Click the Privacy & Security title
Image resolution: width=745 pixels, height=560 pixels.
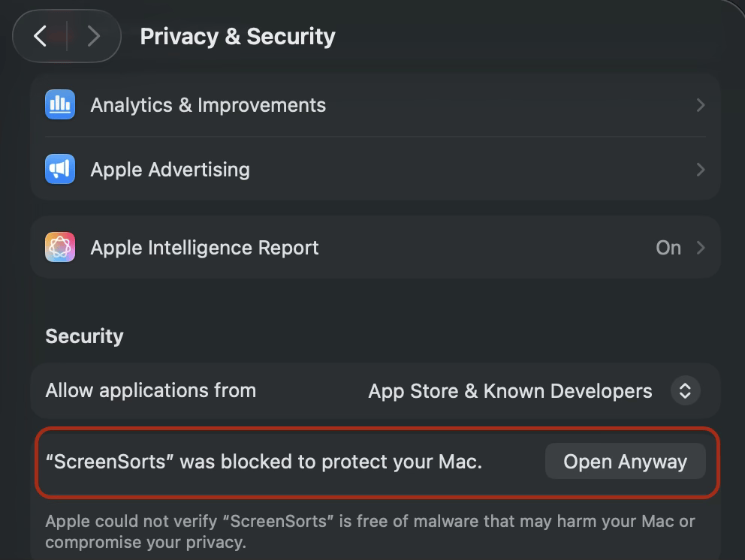(237, 35)
